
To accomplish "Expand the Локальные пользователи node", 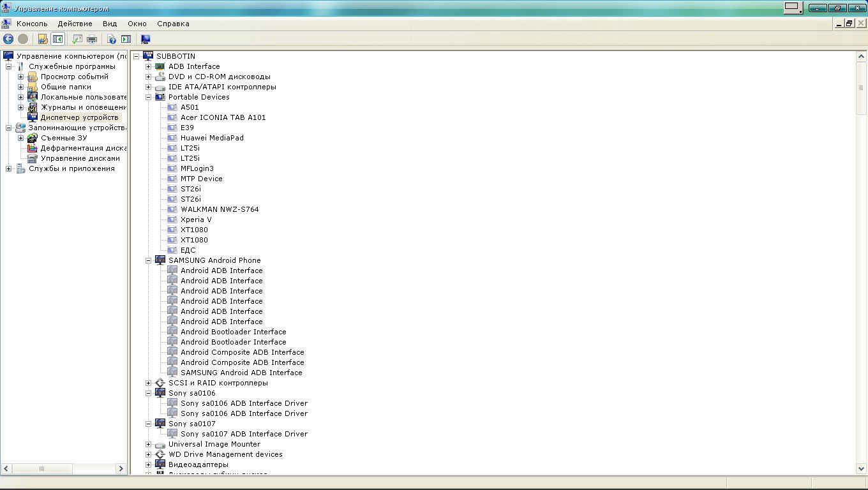I will tap(20, 97).
